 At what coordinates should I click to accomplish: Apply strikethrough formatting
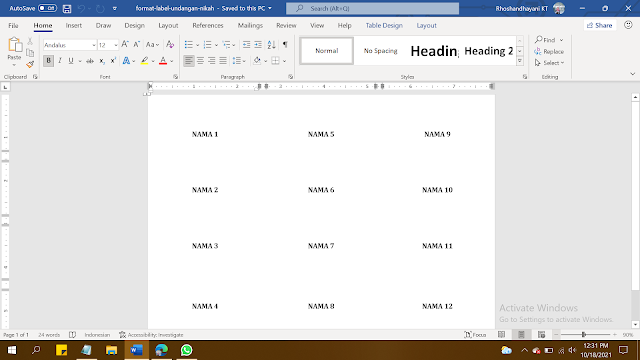pyautogui.click(x=90, y=61)
